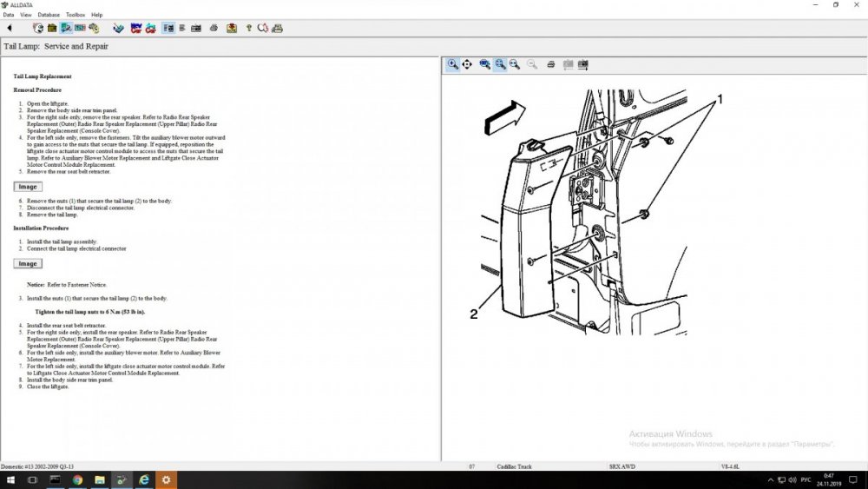This screenshot has width=868, height=489.
Task: Click the last printer icon in main toolbar
Action: point(278,28)
